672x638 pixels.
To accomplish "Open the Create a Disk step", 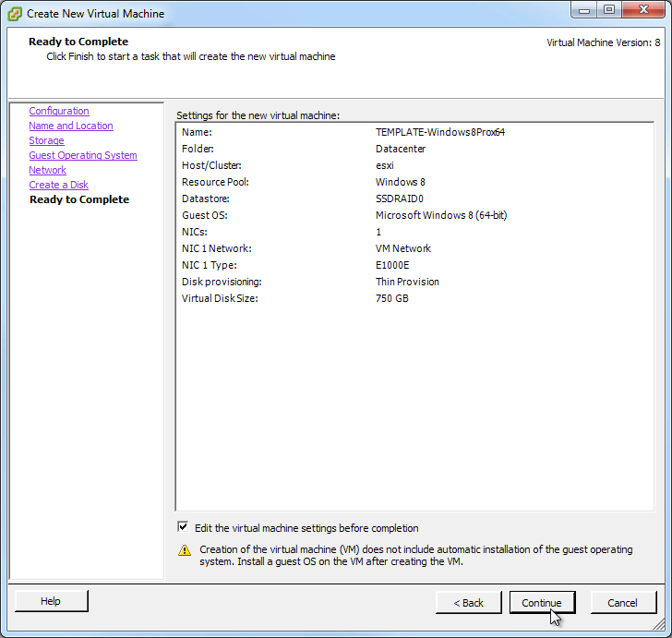I will click(59, 185).
